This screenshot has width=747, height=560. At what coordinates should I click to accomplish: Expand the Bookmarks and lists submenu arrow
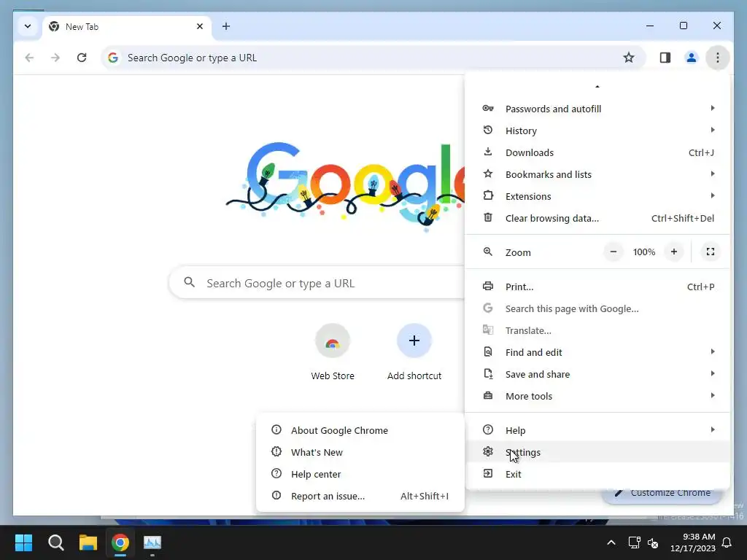(713, 174)
